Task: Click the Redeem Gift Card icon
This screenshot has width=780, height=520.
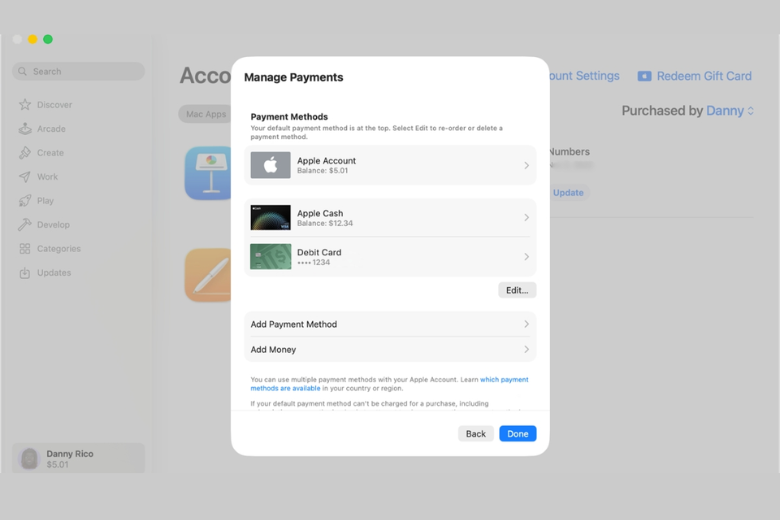Action: pyautogui.click(x=645, y=76)
